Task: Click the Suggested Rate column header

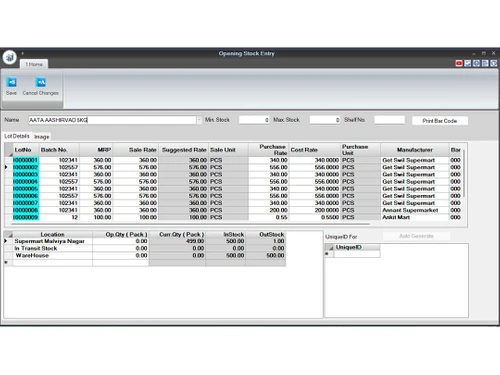Action: [184, 150]
